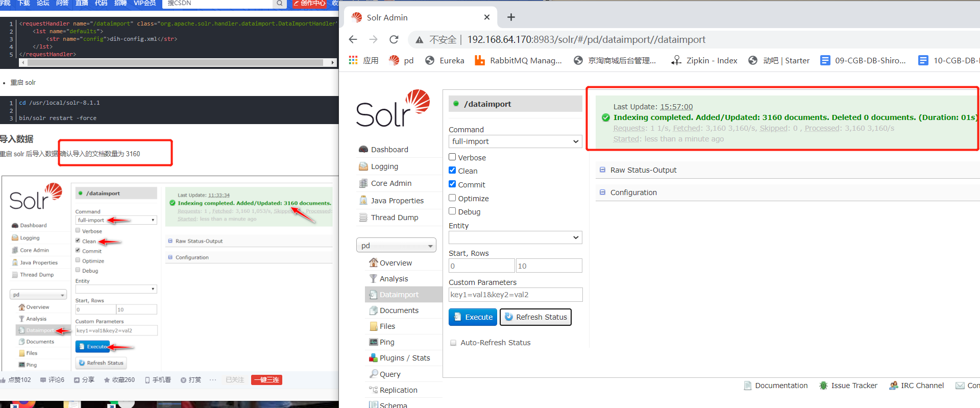Enable the Debug checkbox

pyautogui.click(x=452, y=211)
